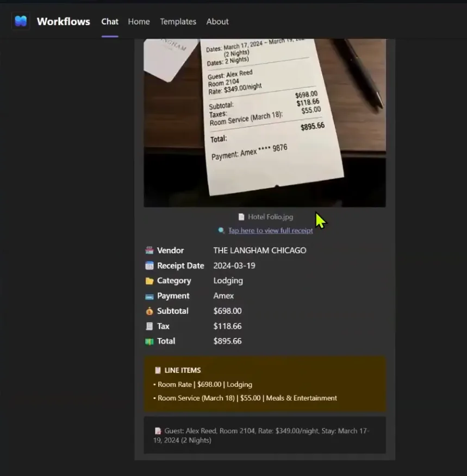
Task: Click the magnifier icon beside receipt link
Action: (221, 231)
